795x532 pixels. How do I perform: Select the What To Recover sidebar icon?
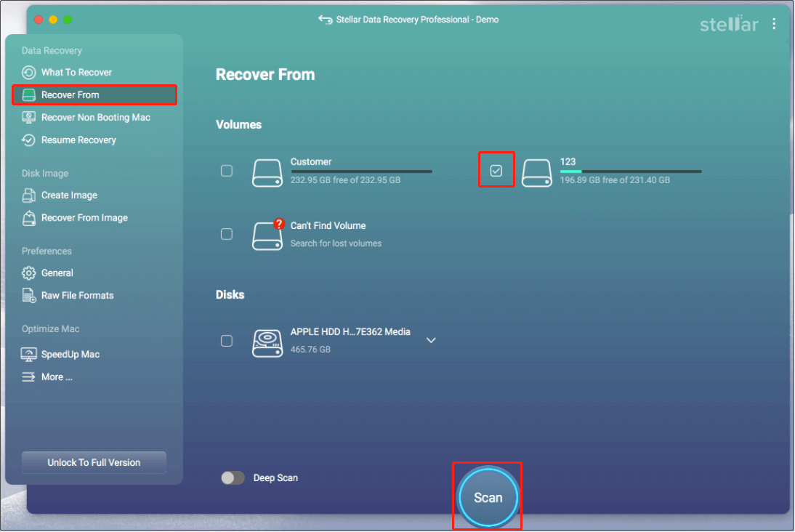pyautogui.click(x=29, y=72)
